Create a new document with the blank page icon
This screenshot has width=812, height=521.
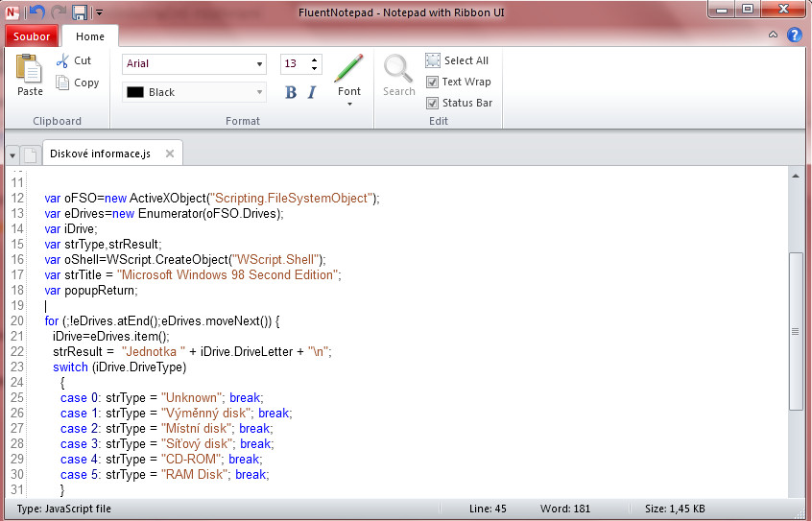coord(31,154)
